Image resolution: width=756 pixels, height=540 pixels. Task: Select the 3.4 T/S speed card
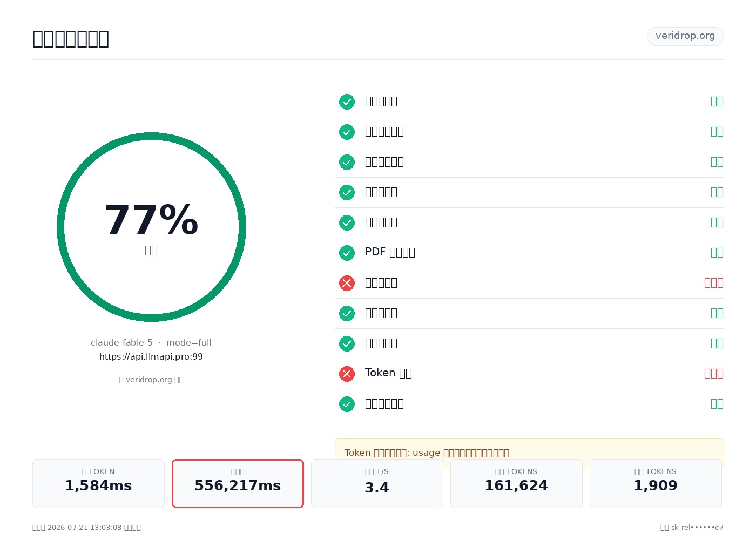377,483
